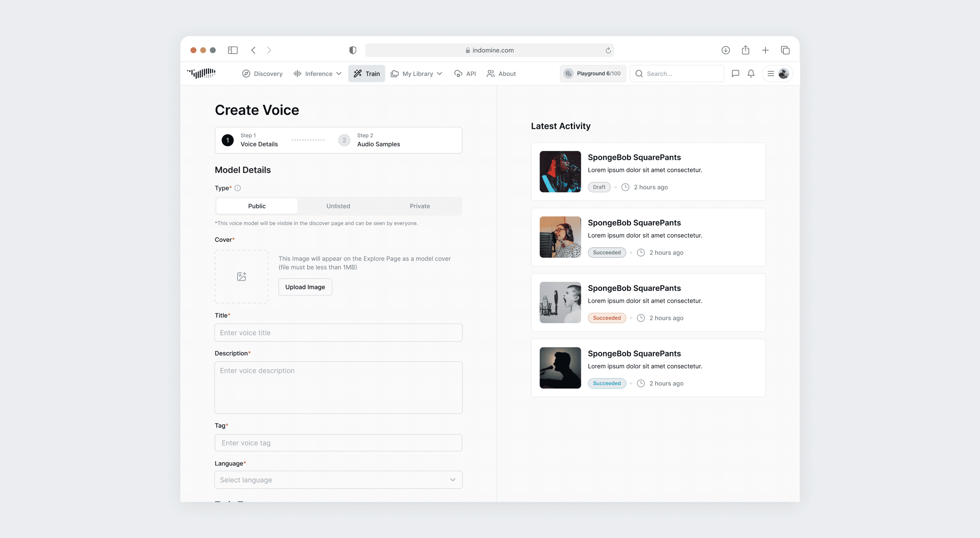Viewport: 980px width, 538px height.
Task: Select the Unlisted voice type
Action: tap(338, 206)
